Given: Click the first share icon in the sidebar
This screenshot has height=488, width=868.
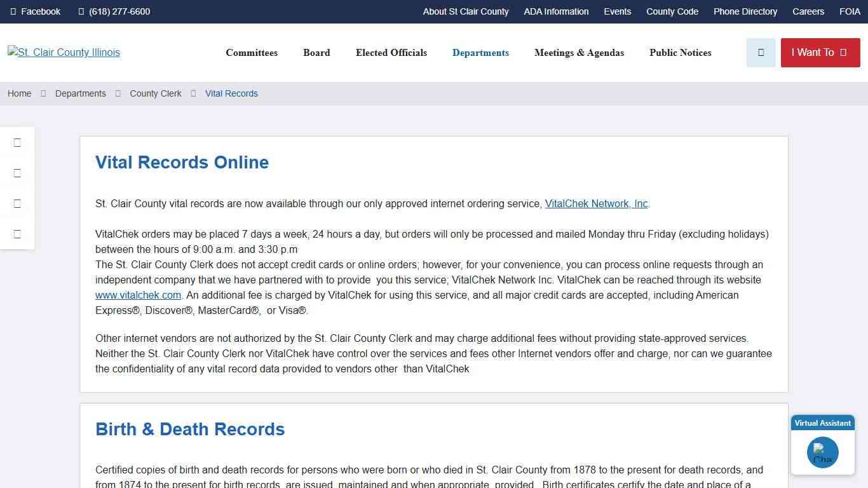Looking at the screenshot, I should point(17,142).
